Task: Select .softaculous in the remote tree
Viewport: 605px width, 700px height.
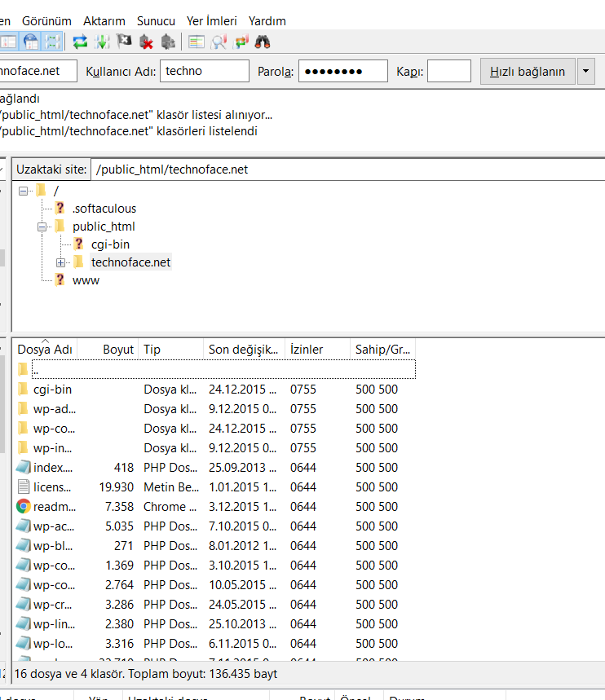Action: 104,209
